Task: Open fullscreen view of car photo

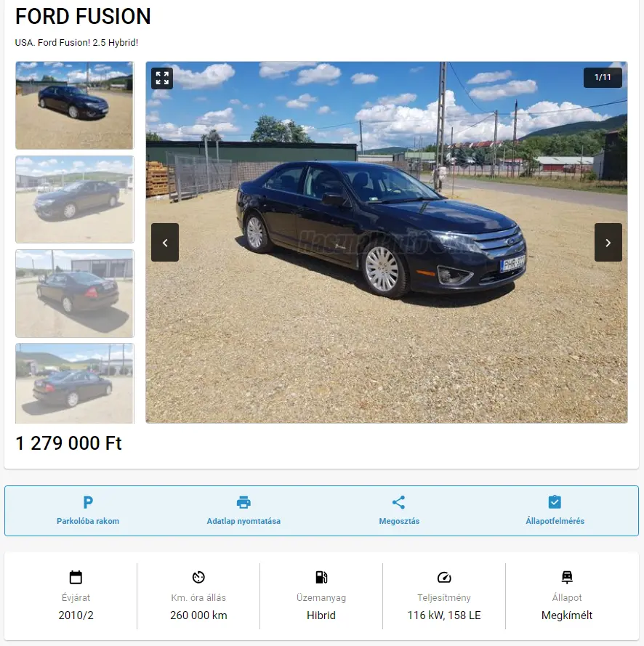Action: tap(162, 78)
